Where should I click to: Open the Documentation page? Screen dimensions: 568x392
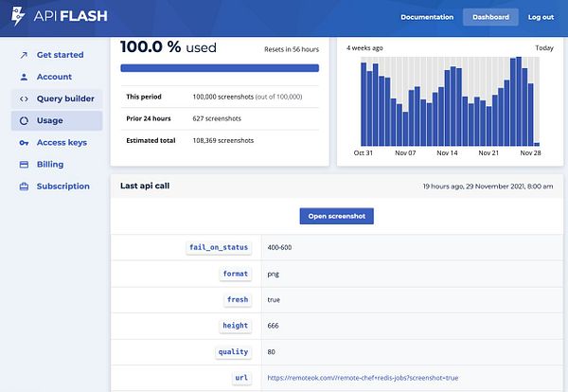427,17
